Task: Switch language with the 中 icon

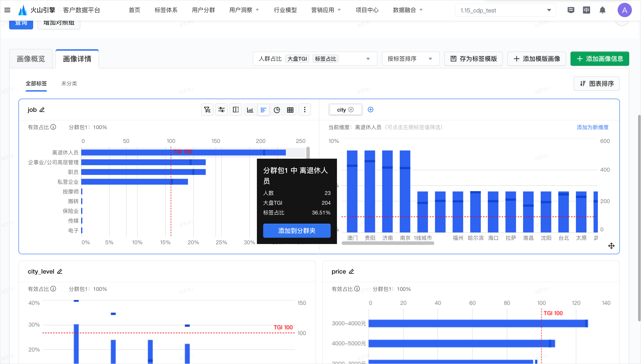Action: click(587, 10)
